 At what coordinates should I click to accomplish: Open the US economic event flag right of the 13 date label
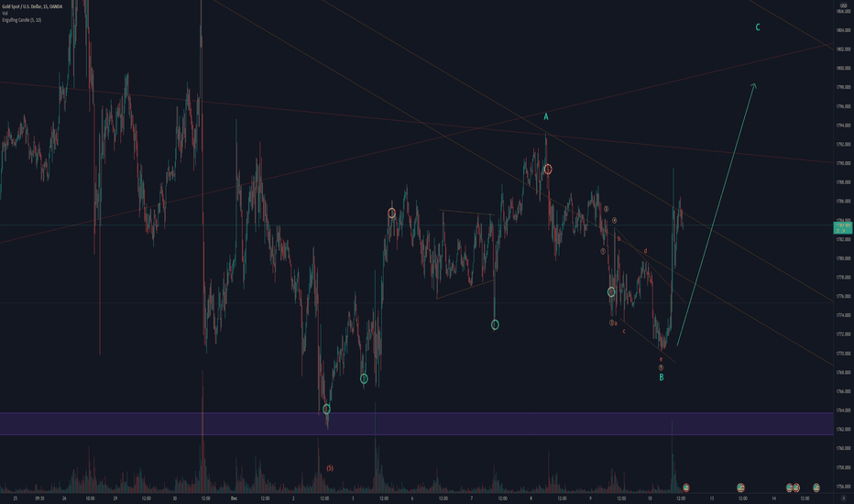[740, 488]
